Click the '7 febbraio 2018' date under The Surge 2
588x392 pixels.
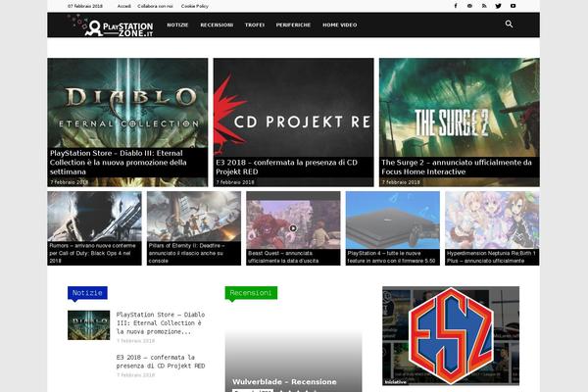pos(401,182)
